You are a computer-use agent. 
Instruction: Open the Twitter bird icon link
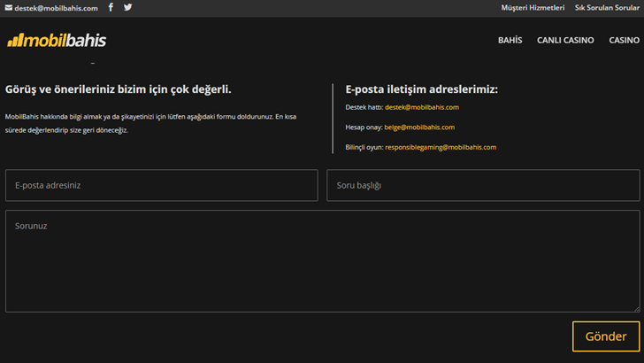127,7
